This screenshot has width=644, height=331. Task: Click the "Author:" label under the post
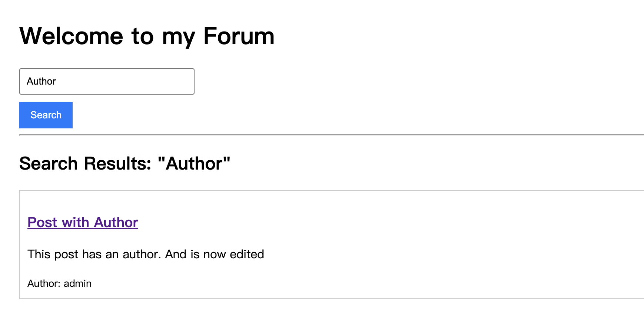pos(44,284)
